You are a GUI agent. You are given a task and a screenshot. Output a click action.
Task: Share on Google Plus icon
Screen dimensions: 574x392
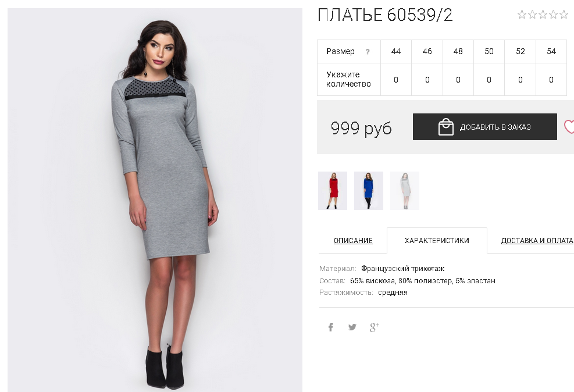tap(374, 327)
